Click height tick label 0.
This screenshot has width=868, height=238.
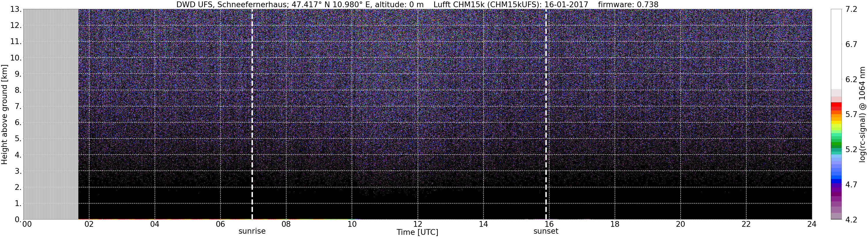point(18,220)
